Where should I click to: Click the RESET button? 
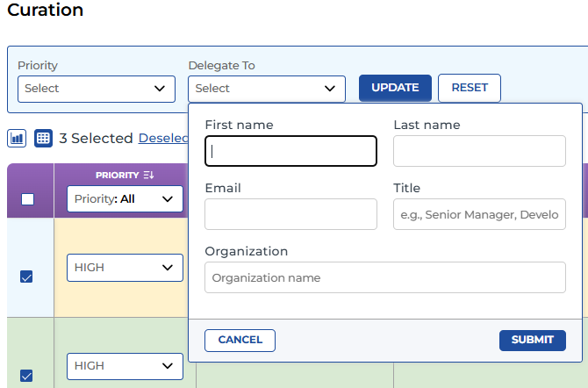click(x=469, y=88)
